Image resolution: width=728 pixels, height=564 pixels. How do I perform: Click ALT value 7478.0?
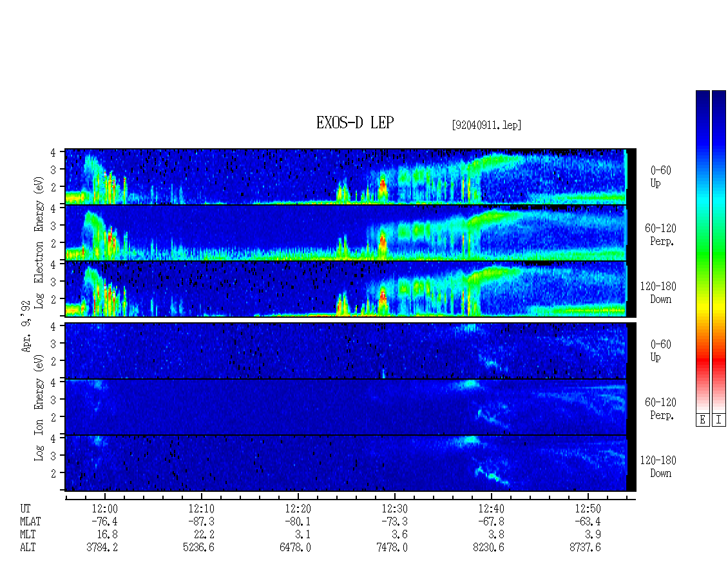point(392,548)
